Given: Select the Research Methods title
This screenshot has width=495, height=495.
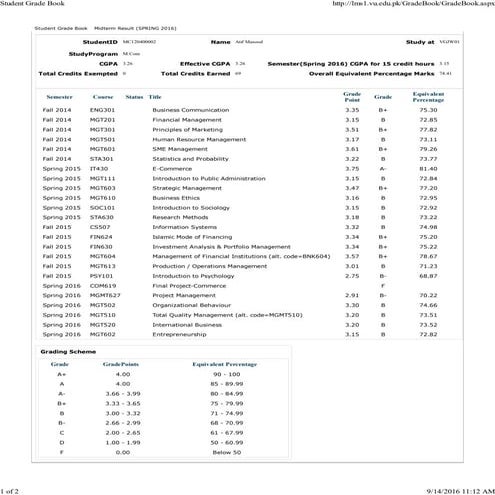Looking at the screenshot, I should pyautogui.click(x=180, y=217).
